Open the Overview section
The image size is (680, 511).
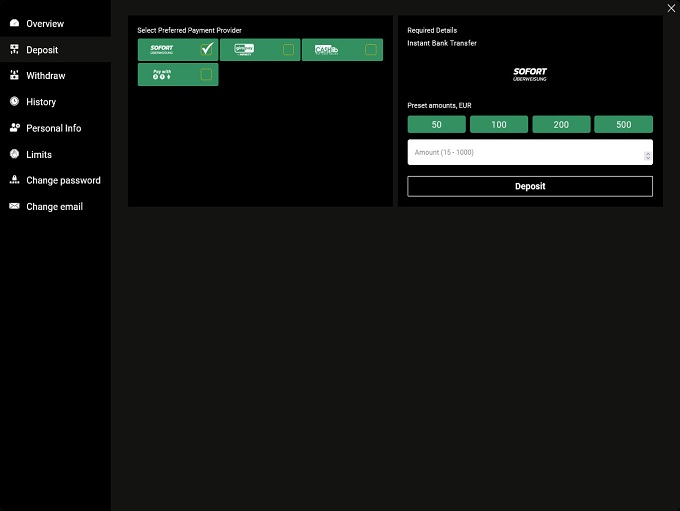(55, 23)
